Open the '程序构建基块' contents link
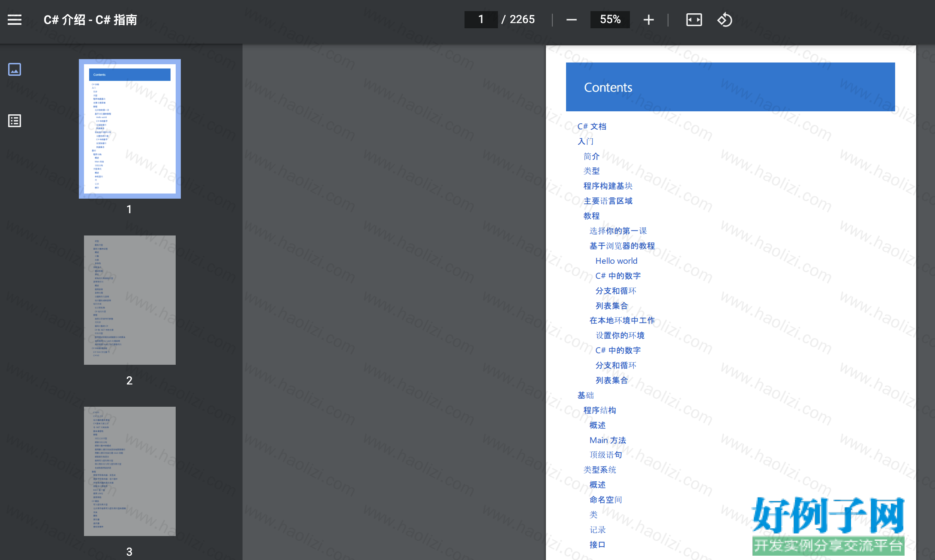Image resolution: width=935 pixels, height=560 pixels. click(608, 186)
